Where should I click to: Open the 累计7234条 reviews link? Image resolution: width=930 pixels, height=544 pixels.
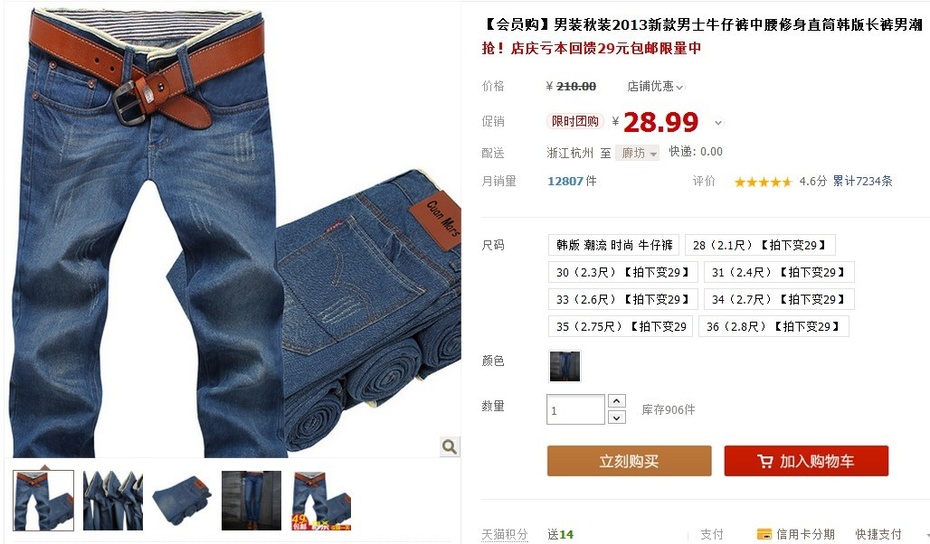[x=862, y=182]
